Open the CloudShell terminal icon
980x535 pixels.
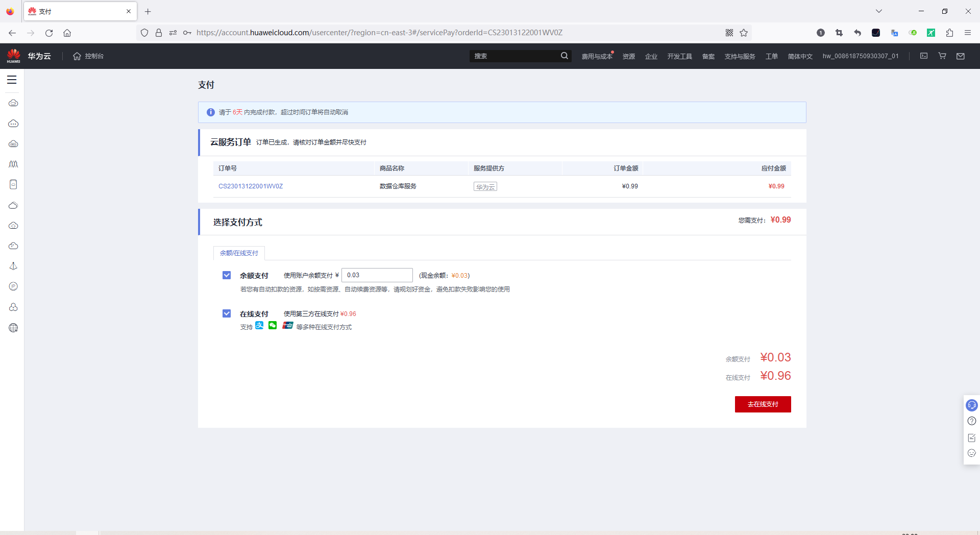tap(924, 56)
